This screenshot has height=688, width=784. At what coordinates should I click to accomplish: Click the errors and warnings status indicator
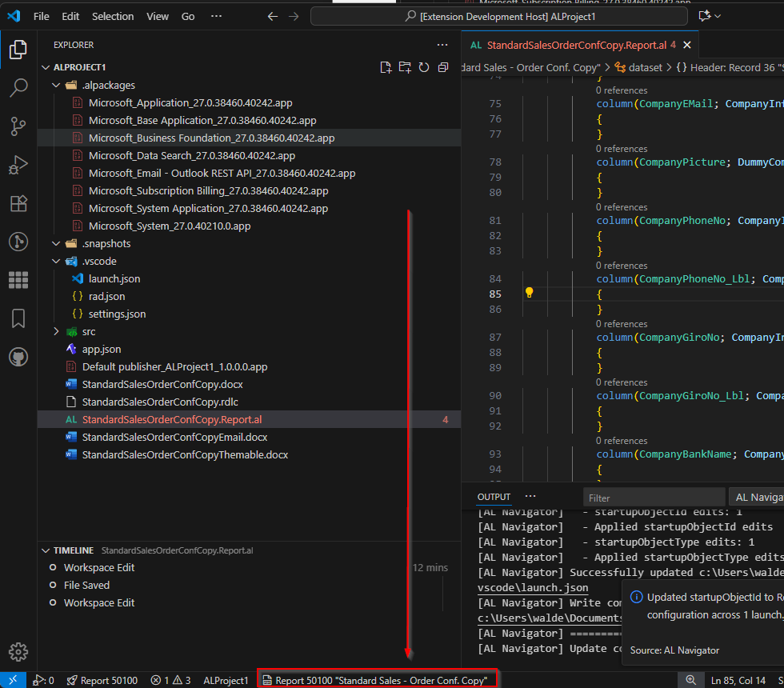click(x=170, y=680)
